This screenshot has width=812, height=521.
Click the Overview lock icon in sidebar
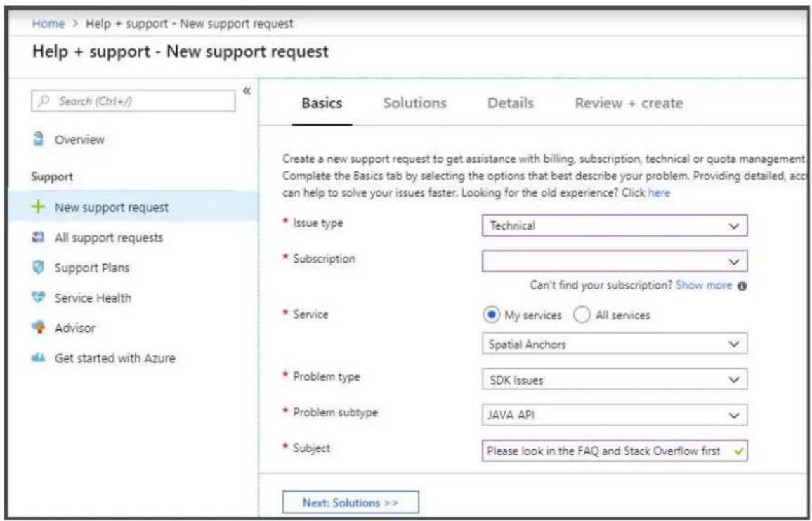pos(38,139)
